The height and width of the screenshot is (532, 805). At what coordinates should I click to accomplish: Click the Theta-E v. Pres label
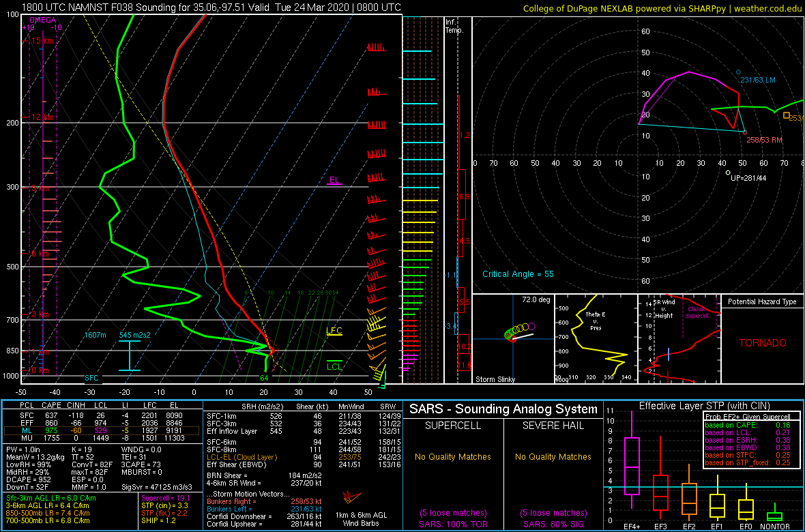click(594, 321)
